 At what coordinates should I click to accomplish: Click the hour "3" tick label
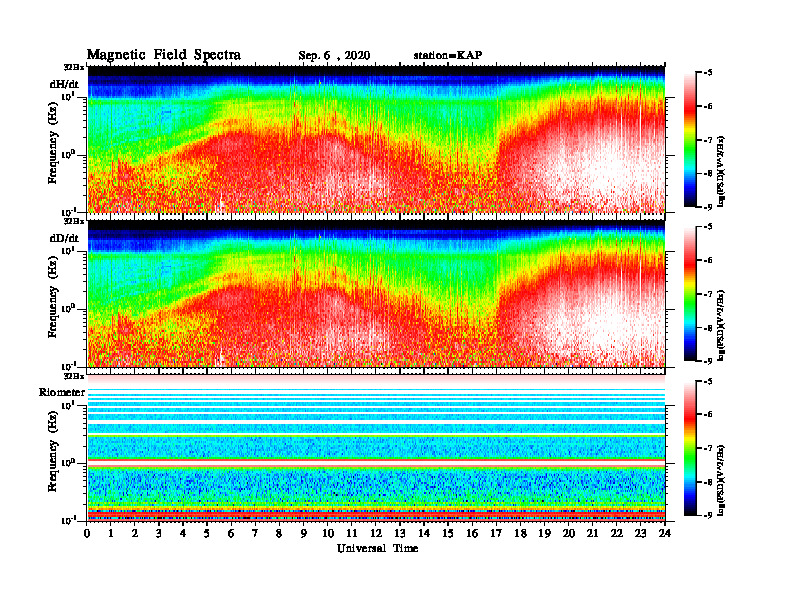(159, 534)
